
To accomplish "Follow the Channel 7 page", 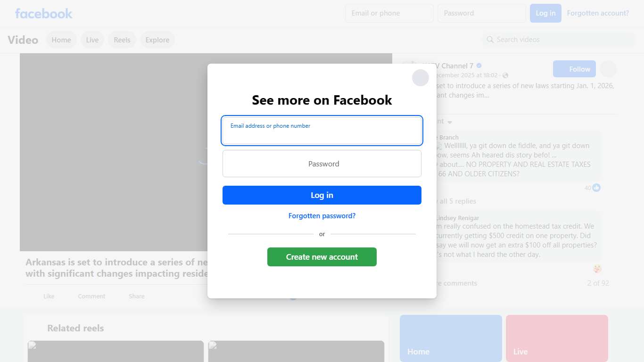I will [x=574, y=69].
